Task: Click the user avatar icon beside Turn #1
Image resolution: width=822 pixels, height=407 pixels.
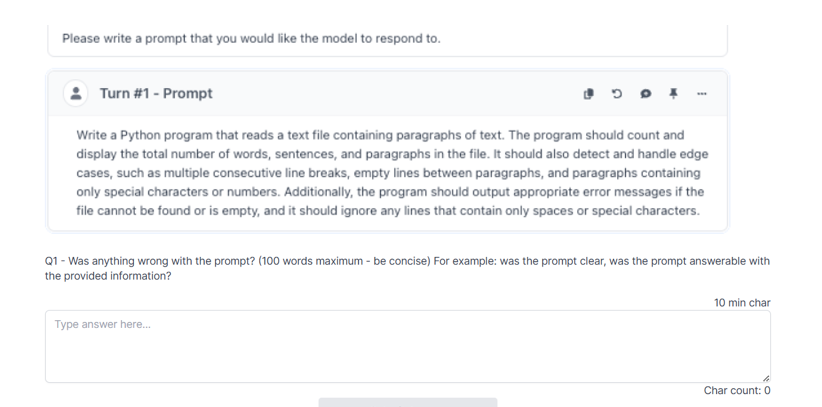Action: coord(76,93)
